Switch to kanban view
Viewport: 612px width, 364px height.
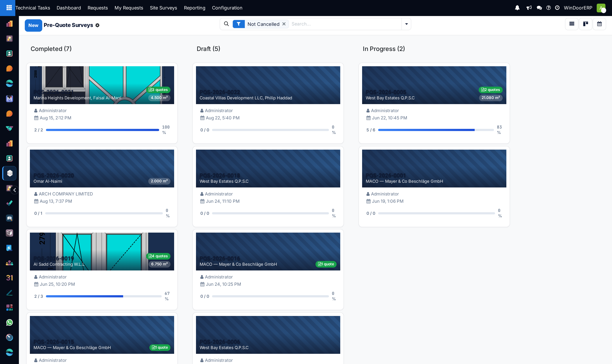click(585, 24)
